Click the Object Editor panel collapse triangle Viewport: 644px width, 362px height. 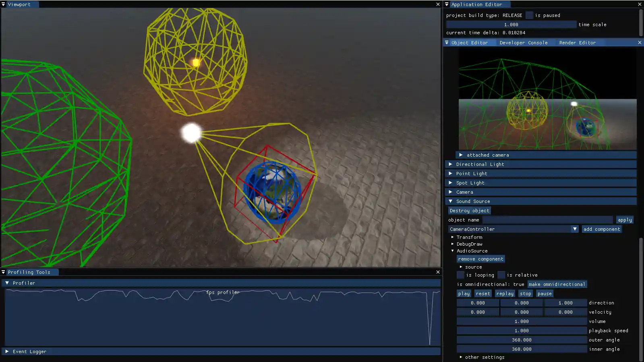coord(447,43)
